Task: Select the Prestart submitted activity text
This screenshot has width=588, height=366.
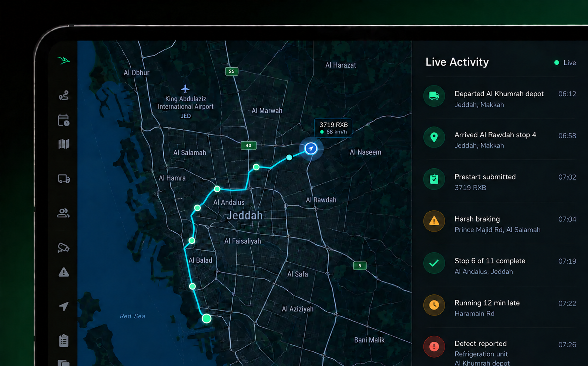Action: tap(485, 177)
